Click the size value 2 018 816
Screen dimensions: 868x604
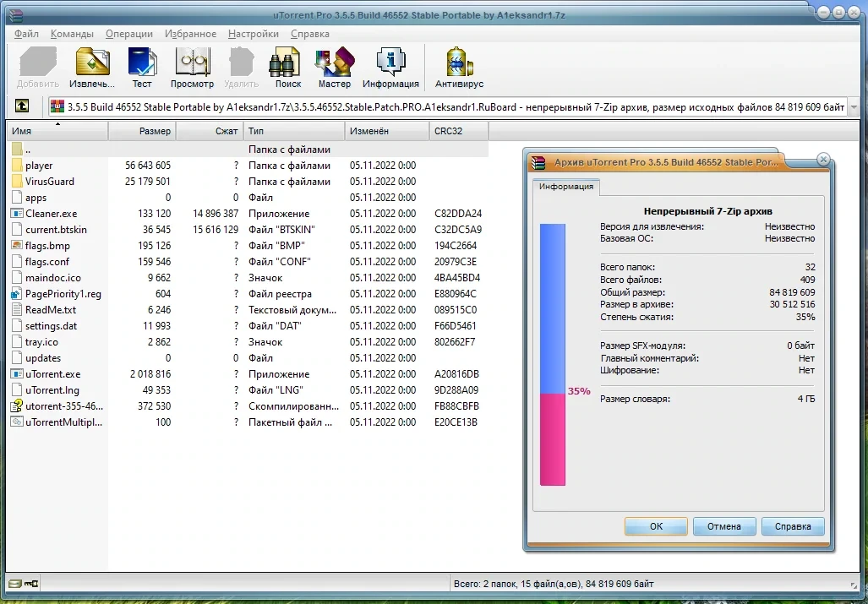pyautogui.click(x=150, y=374)
